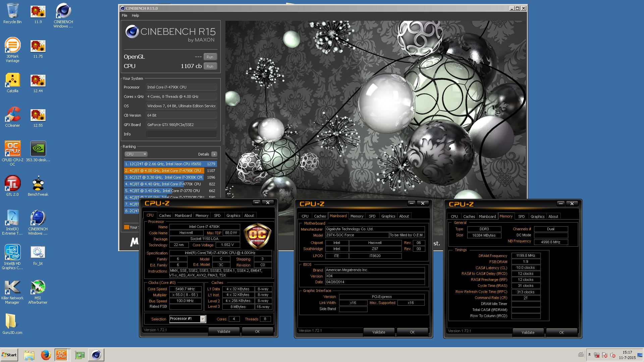Run the OpenGL benchmark

pyautogui.click(x=210, y=57)
